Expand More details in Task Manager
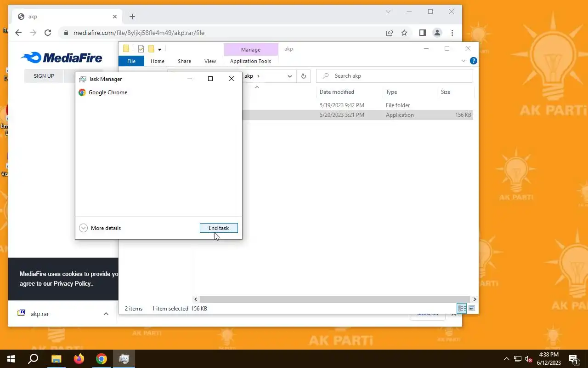 [x=100, y=228]
